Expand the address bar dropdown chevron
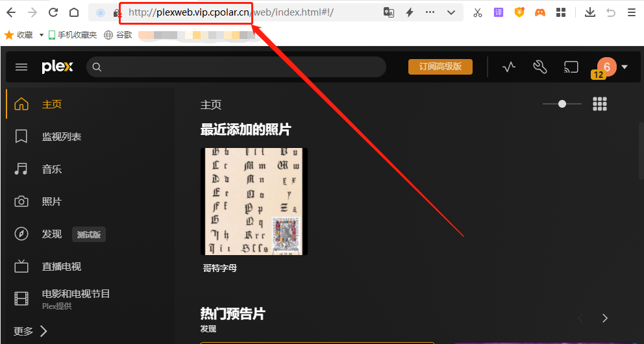 coord(451,13)
